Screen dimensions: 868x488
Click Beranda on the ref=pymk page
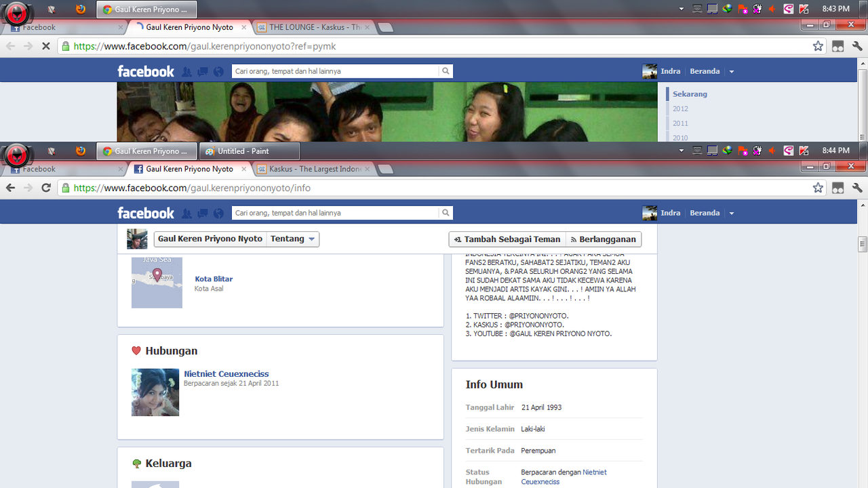point(705,71)
